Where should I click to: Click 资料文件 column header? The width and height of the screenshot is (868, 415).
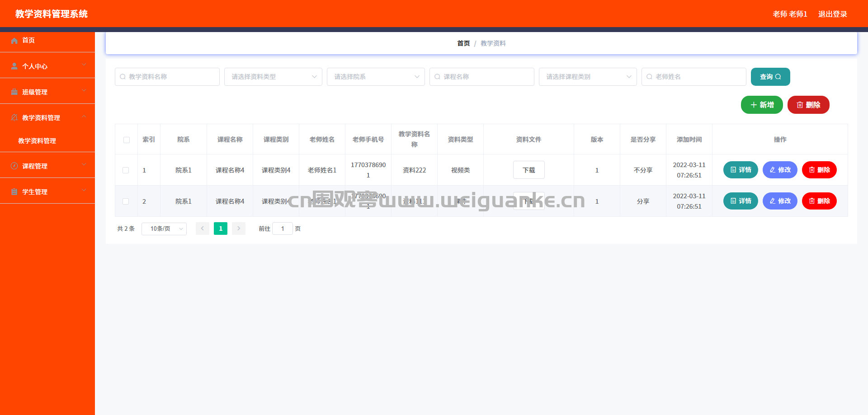coord(528,140)
